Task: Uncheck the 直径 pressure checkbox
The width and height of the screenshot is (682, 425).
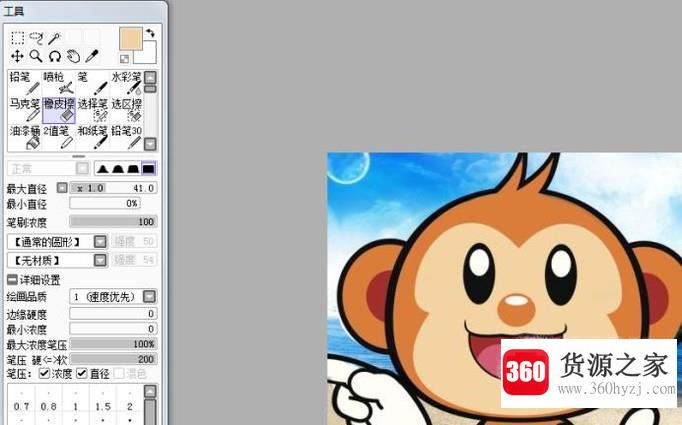Action: click(x=81, y=373)
